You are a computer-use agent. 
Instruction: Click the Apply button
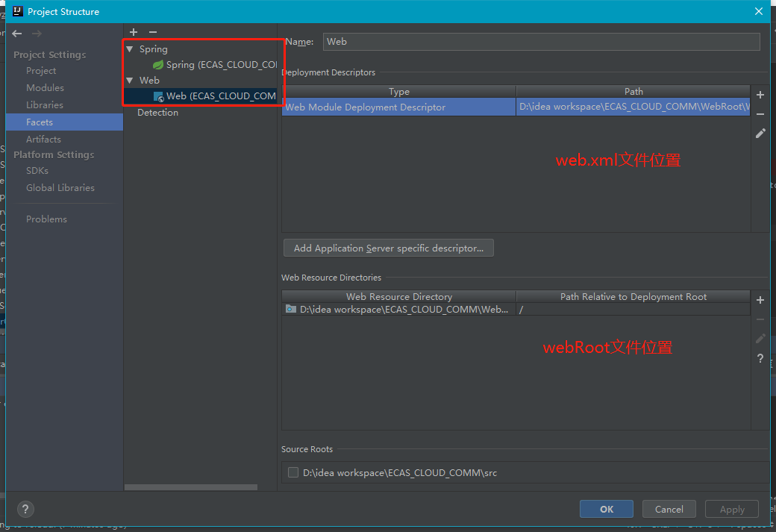731,509
